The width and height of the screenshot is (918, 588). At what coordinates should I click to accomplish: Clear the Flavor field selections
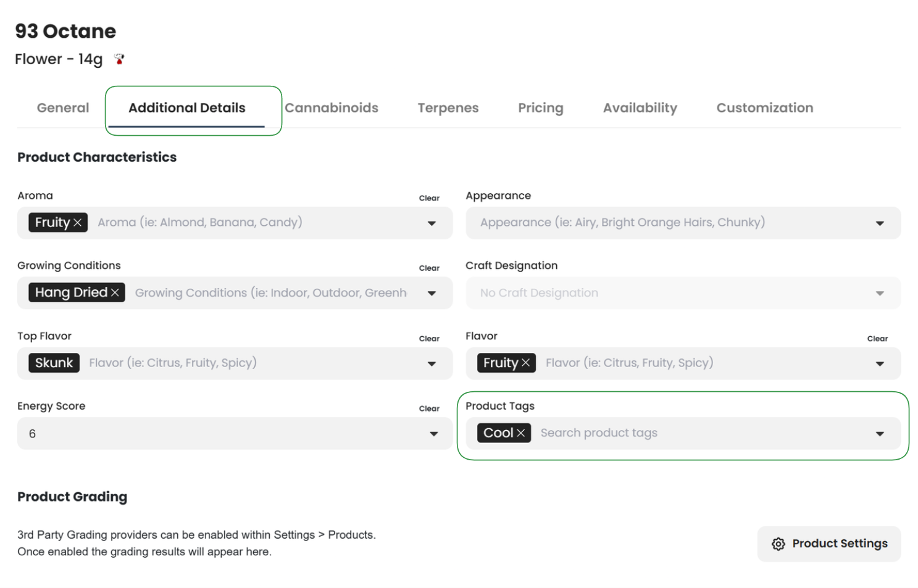(877, 338)
